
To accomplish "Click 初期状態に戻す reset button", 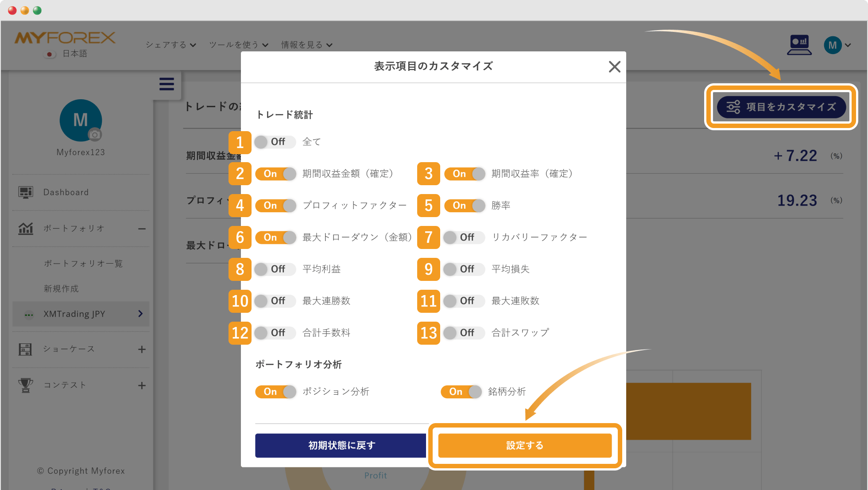I will pos(341,445).
